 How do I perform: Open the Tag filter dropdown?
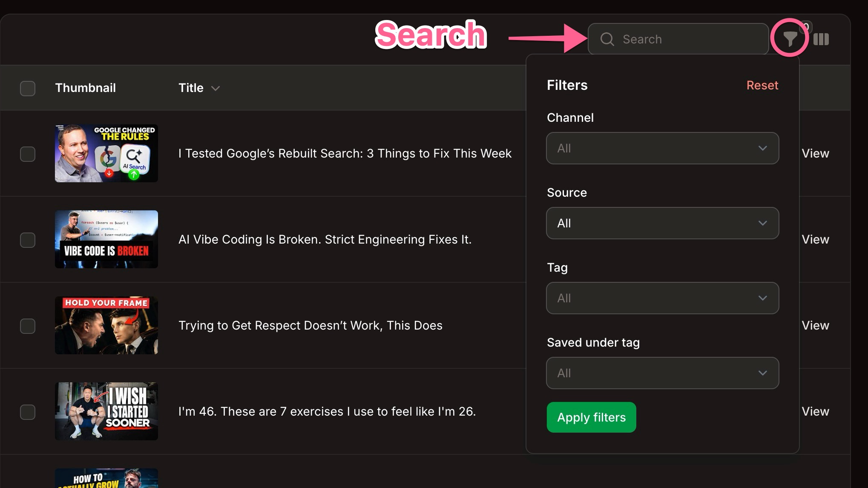(662, 298)
